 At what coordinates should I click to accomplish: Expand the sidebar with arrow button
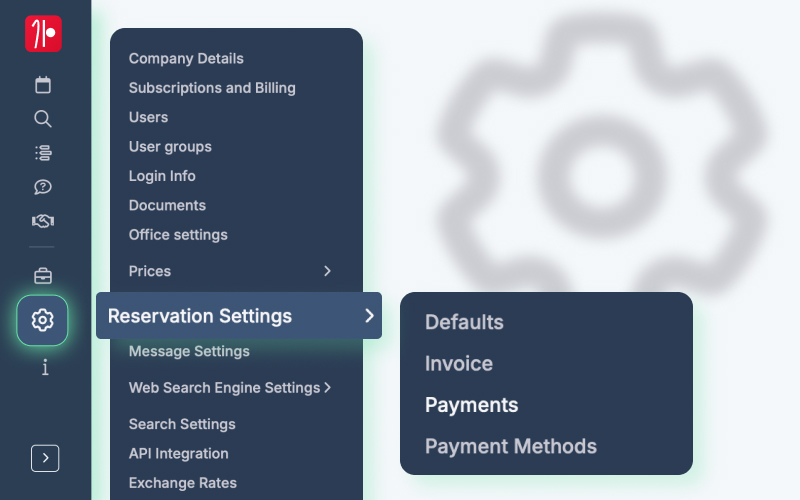(45, 458)
